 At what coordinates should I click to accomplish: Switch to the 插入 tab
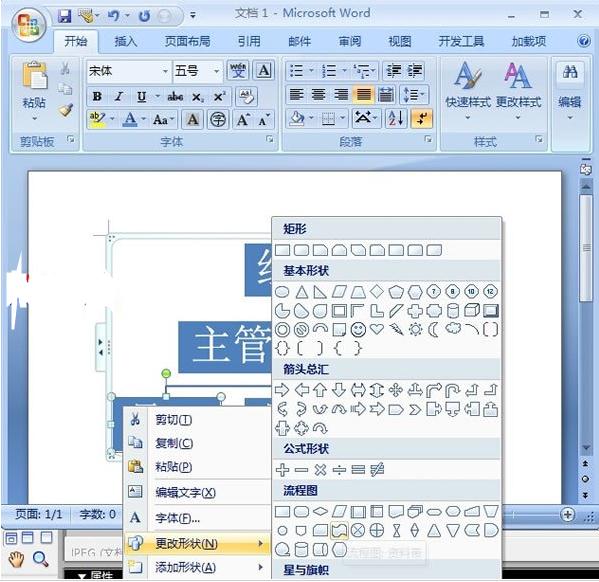pyautogui.click(x=126, y=41)
